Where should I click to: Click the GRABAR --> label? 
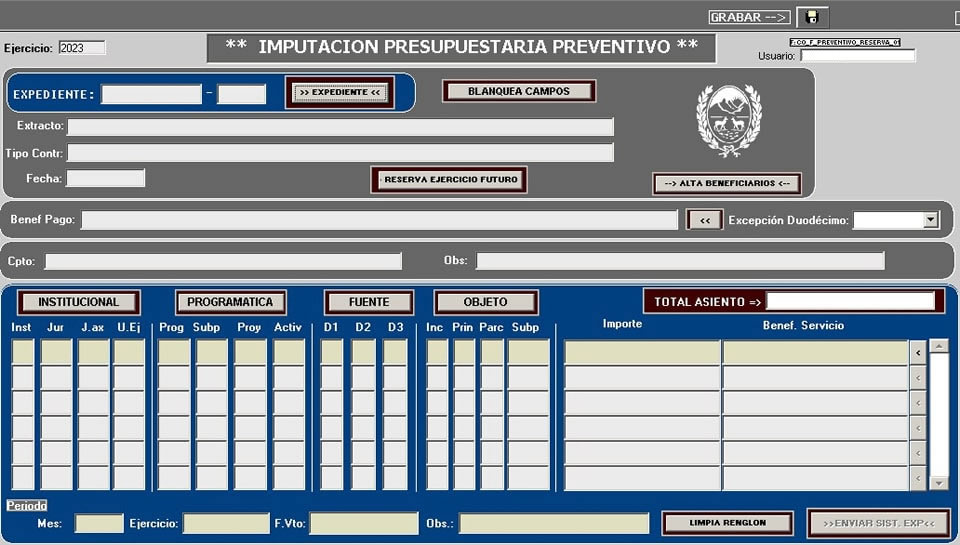(749, 17)
